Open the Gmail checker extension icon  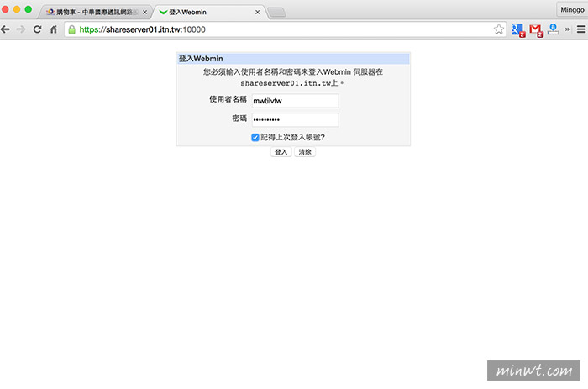pos(536,29)
